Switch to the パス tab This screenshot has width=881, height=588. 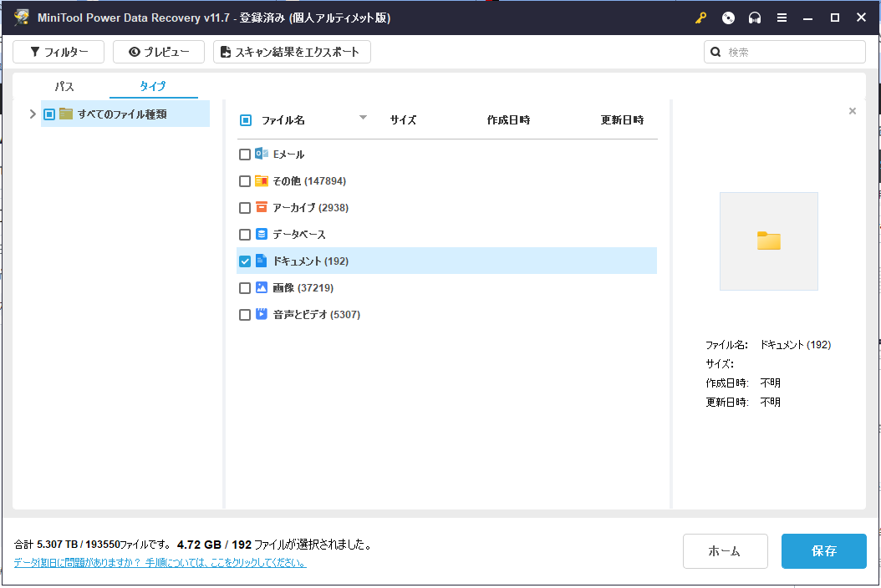[x=64, y=87]
